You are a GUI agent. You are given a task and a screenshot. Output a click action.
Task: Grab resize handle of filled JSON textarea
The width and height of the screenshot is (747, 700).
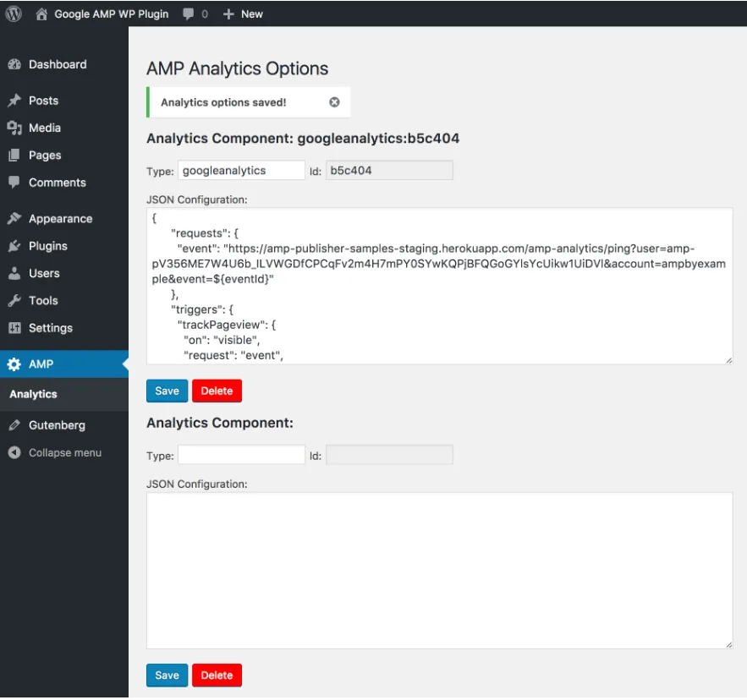pos(729,360)
